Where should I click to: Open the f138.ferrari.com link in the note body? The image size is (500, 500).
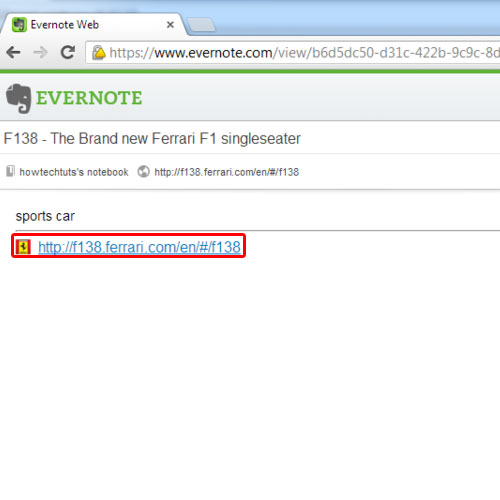coord(139,247)
